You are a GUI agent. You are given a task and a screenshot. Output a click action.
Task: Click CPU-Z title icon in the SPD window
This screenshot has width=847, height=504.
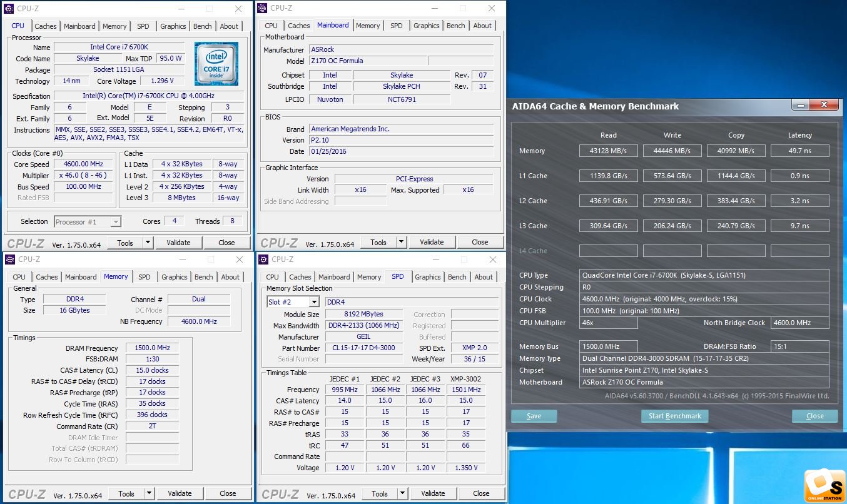pyautogui.click(x=263, y=260)
